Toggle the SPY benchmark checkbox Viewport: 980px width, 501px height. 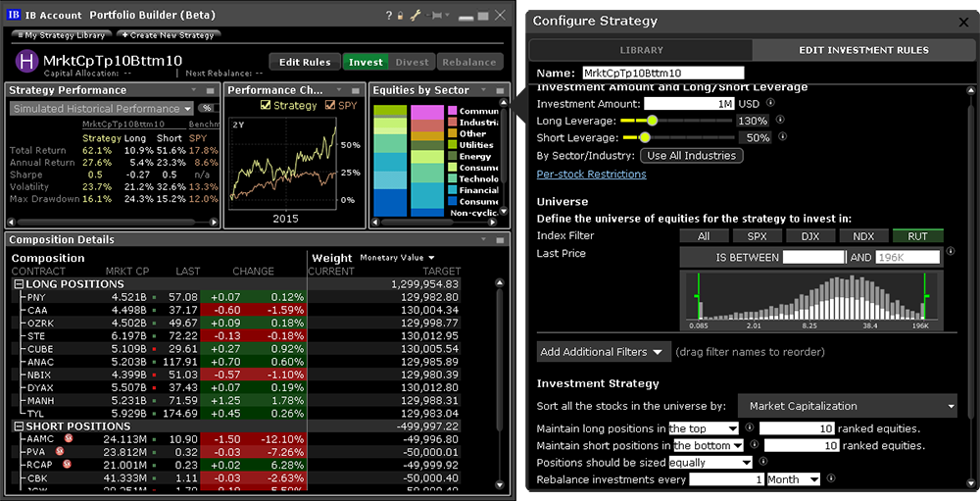(330, 105)
